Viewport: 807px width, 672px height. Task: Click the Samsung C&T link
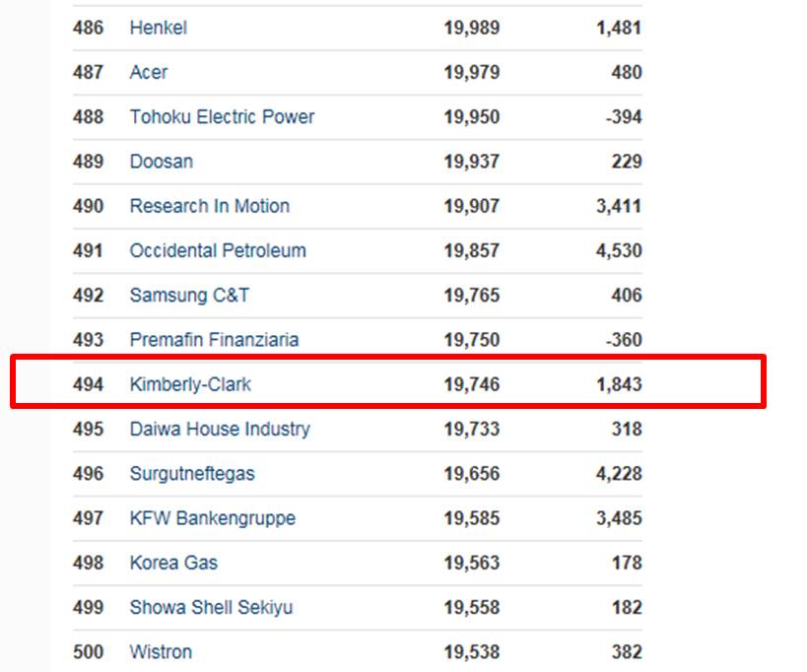click(x=189, y=296)
